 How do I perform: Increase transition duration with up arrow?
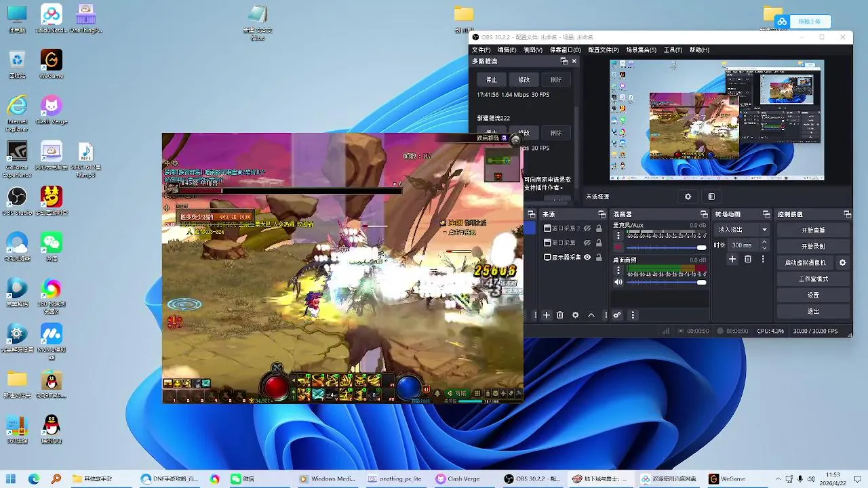pos(764,242)
